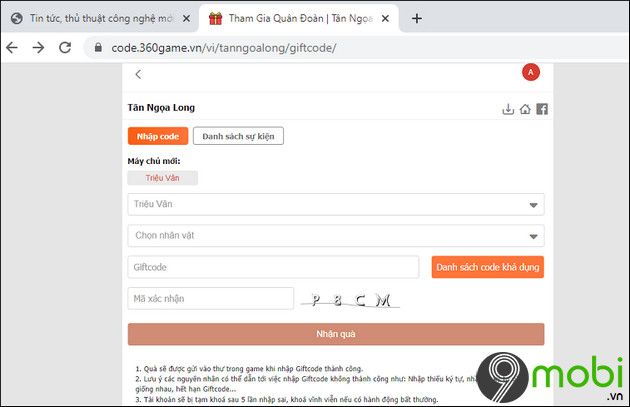Open the 'Chọn nhân vật' character dropdown
Viewport: 630px width, 407px height.
336,236
